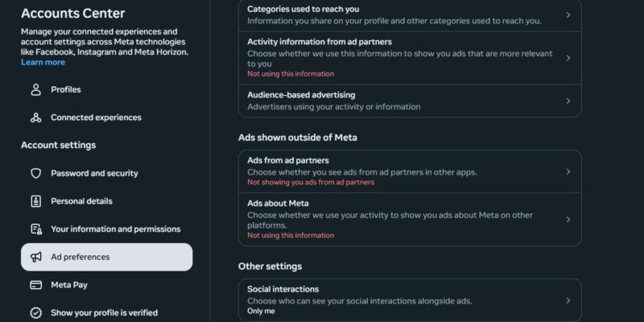Click the Profiles person icon
This screenshot has height=322, width=644.
click(35, 89)
